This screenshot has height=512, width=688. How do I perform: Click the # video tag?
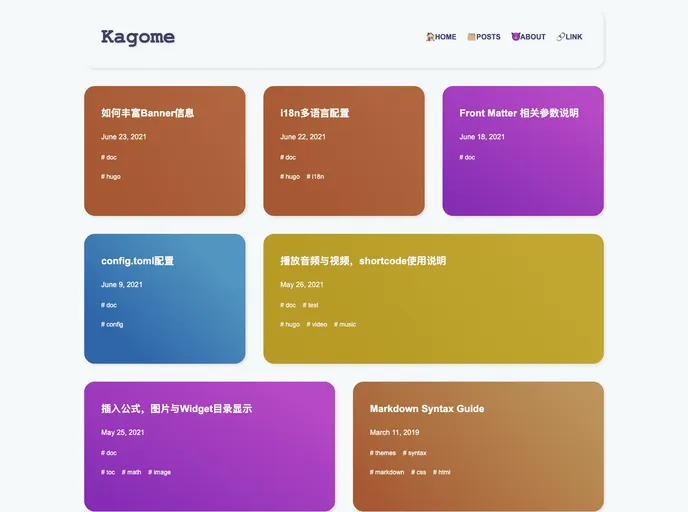(x=317, y=324)
